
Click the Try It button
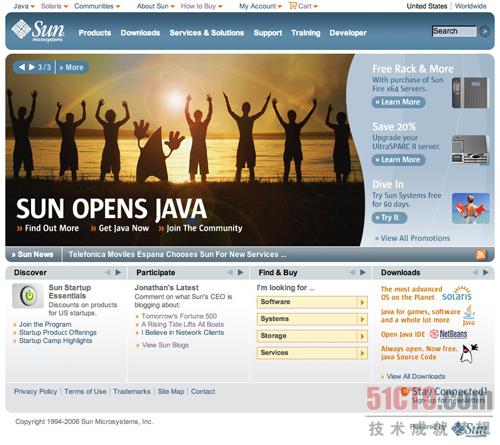coord(389,218)
